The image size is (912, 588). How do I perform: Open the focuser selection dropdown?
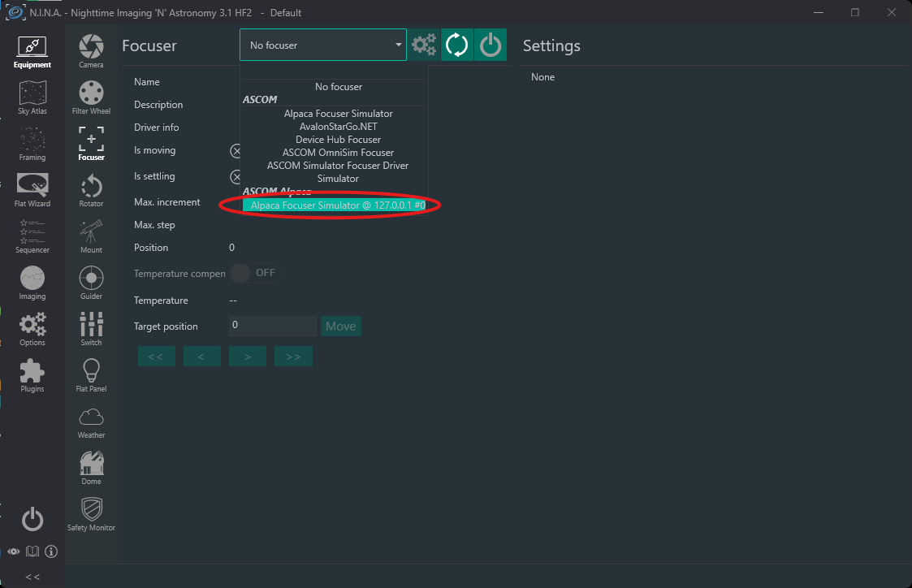click(x=322, y=45)
